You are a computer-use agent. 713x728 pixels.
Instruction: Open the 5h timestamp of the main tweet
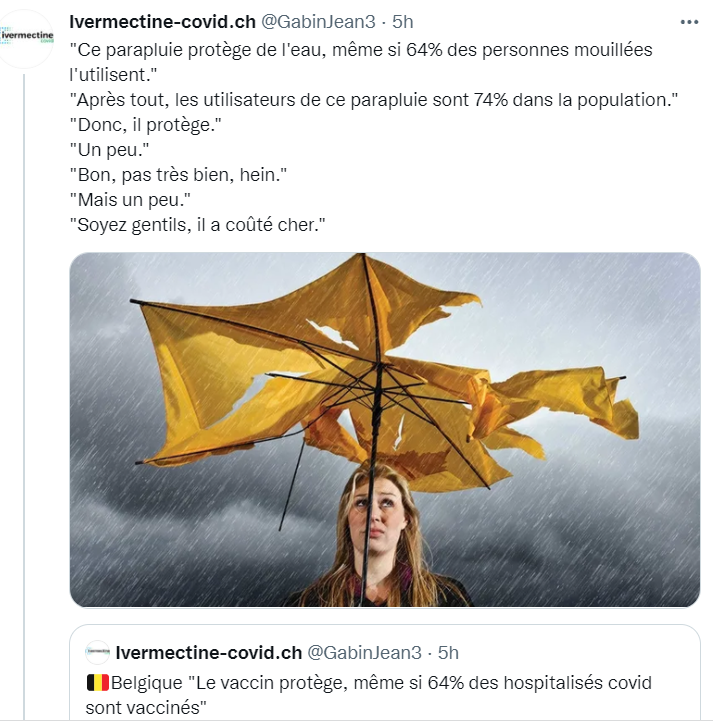pyautogui.click(x=402, y=22)
